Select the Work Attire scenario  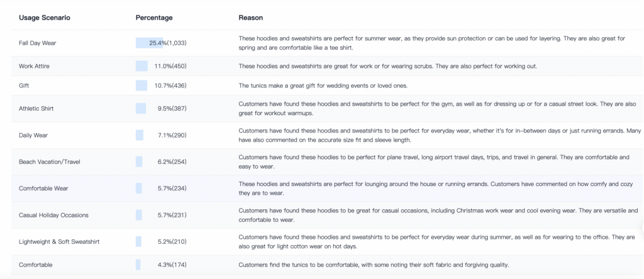pyautogui.click(x=34, y=65)
